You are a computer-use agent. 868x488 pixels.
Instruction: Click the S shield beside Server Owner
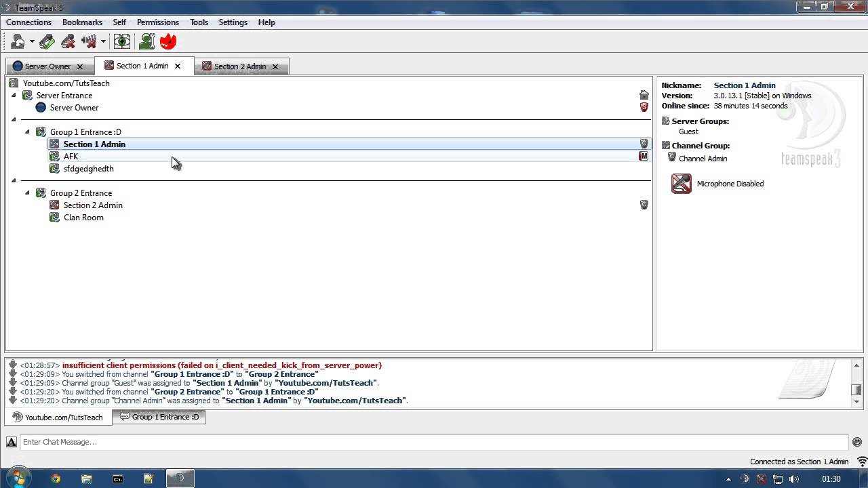coord(644,107)
